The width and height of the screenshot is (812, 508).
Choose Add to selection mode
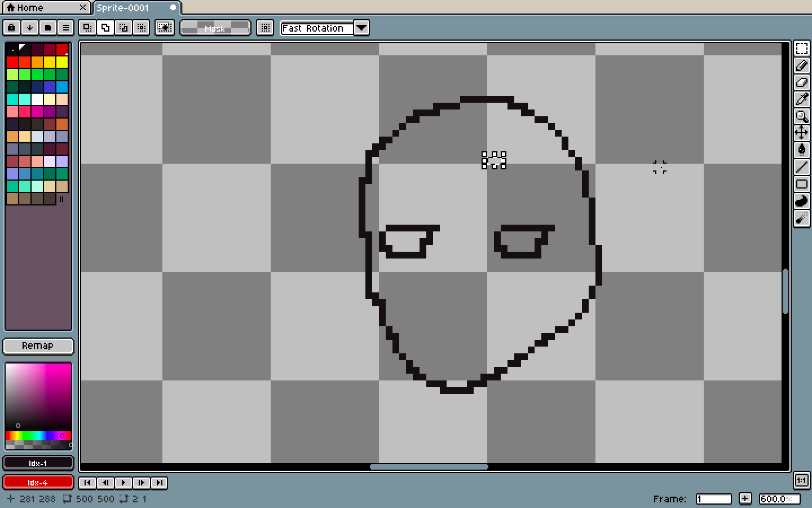[x=105, y=27]
